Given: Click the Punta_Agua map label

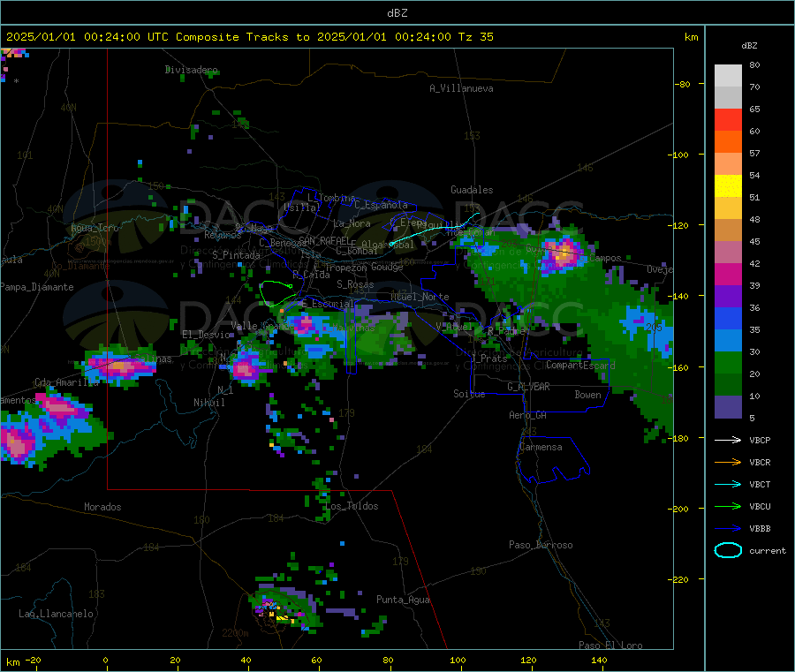Looking at the screenshot, I should click(403, 600).
